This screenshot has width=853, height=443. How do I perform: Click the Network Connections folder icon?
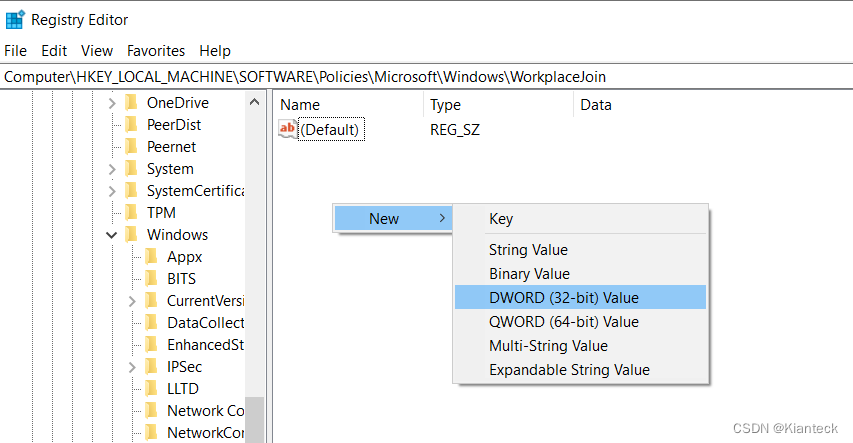[151, 410]
